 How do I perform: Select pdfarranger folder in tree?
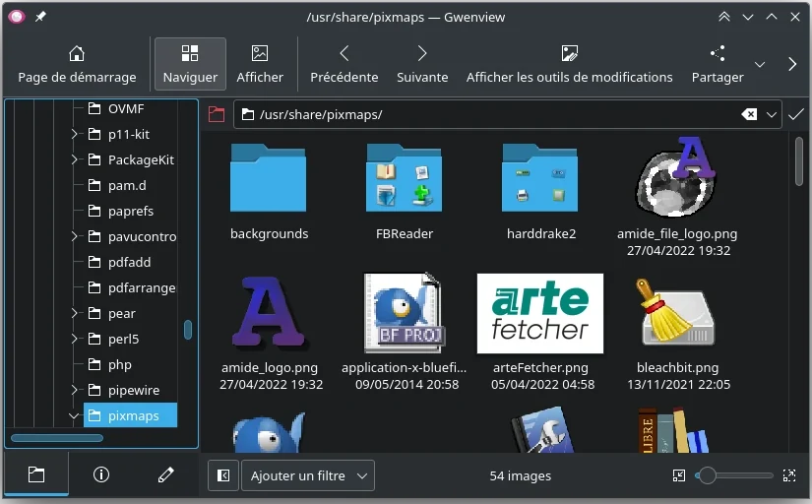click(142, 287)
